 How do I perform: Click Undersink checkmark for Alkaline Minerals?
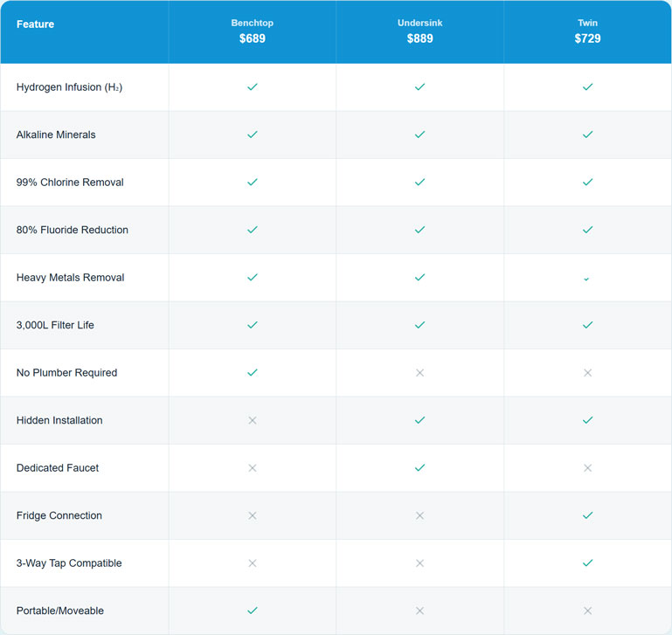[x=419, y=135]
